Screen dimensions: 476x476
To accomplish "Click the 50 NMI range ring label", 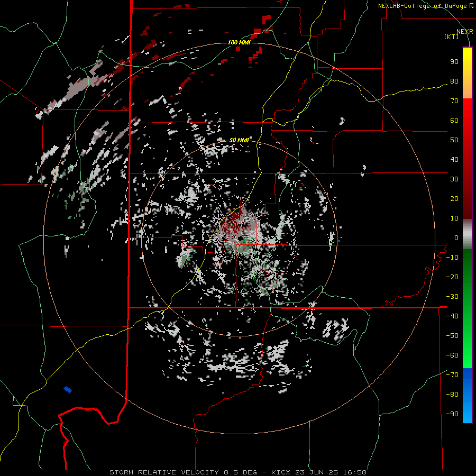I will 239,140.
